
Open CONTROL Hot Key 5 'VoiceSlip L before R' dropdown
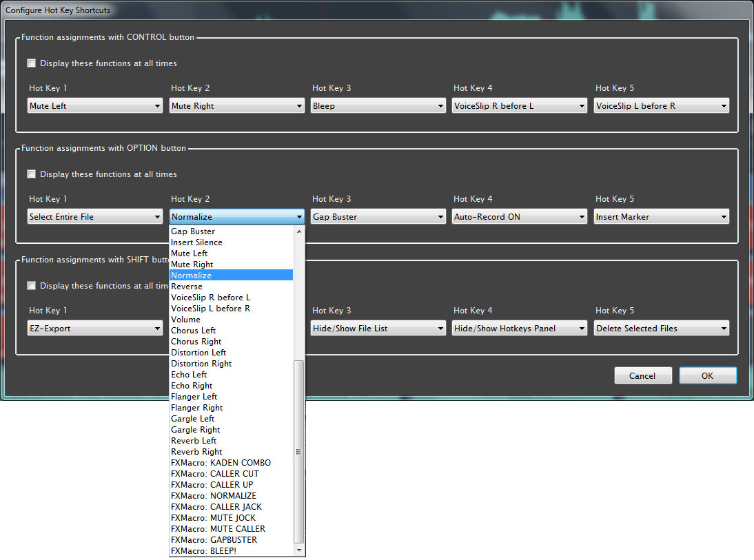[661, 106]
